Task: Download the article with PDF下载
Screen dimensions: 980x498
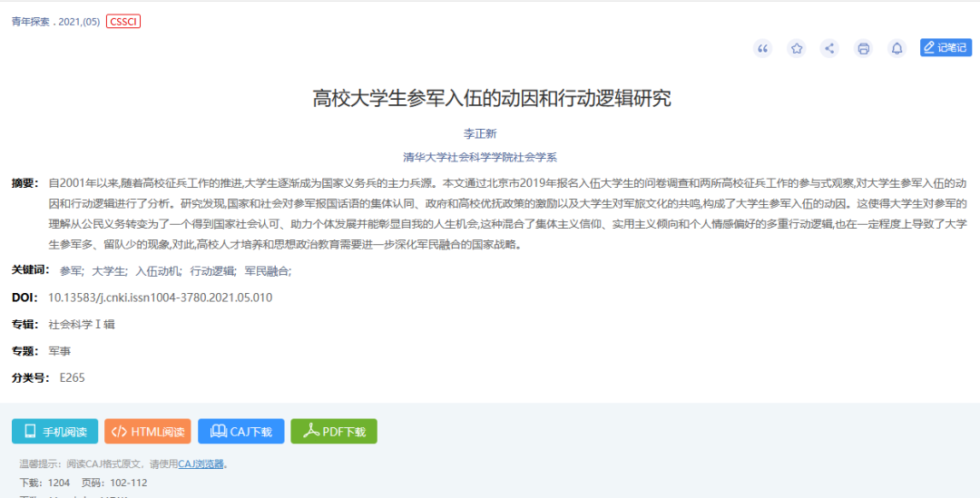Action: (x=334, y=432)
